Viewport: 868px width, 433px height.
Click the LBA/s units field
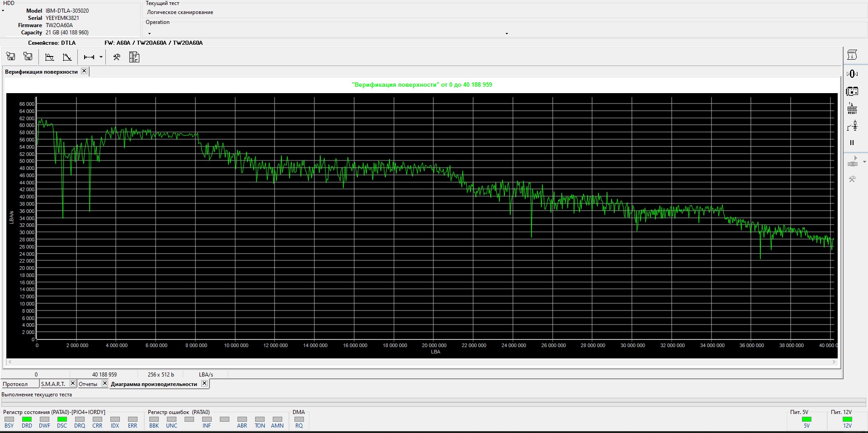click(x=206, y=375)
